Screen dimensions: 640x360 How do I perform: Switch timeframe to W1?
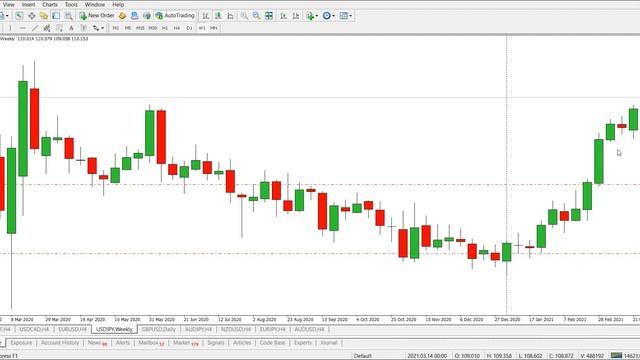pos(202,28)
